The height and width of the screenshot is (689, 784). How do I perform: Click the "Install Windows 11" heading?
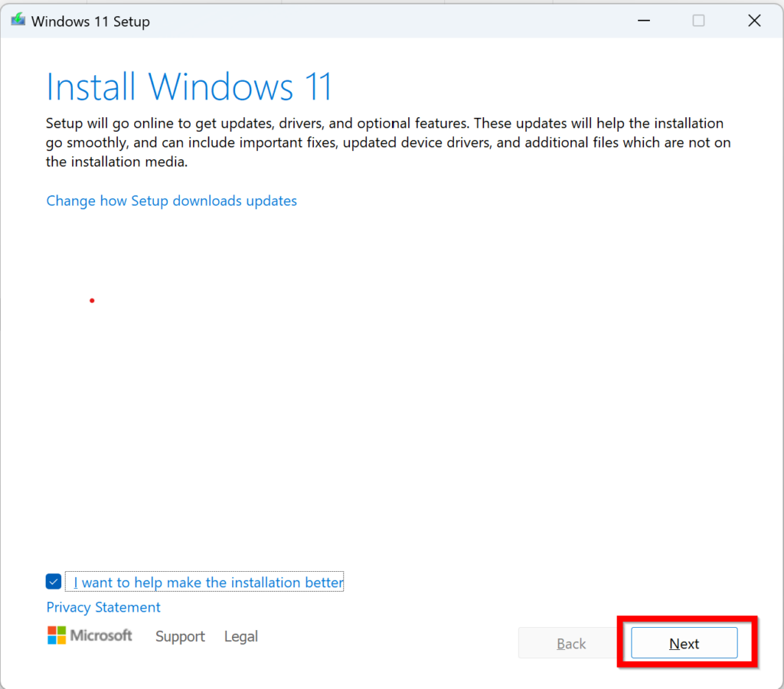click(189, 87)
